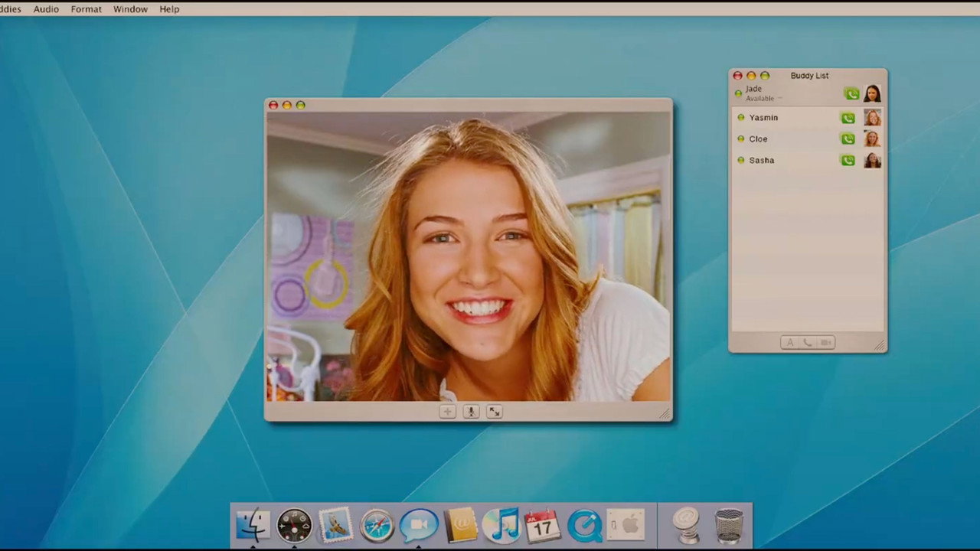
Task: Open the Window menu
Action: pyautogui.click(x=130, y=9)
